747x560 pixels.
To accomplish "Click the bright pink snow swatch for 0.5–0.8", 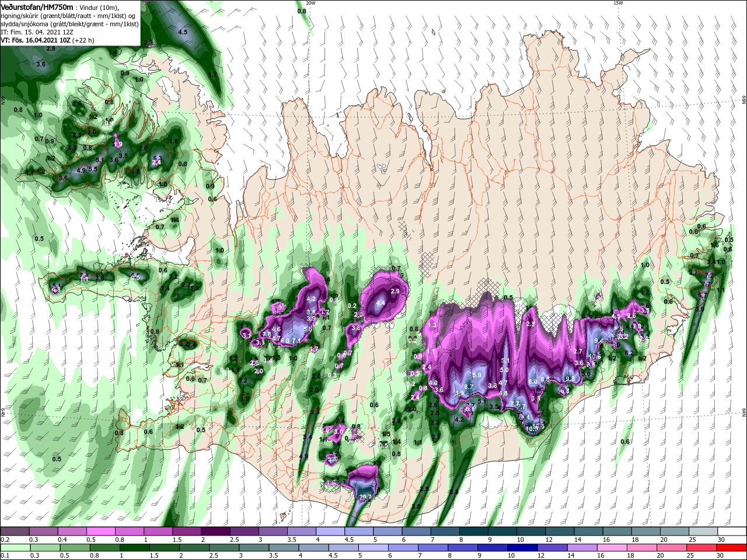I will click(101, 531).
